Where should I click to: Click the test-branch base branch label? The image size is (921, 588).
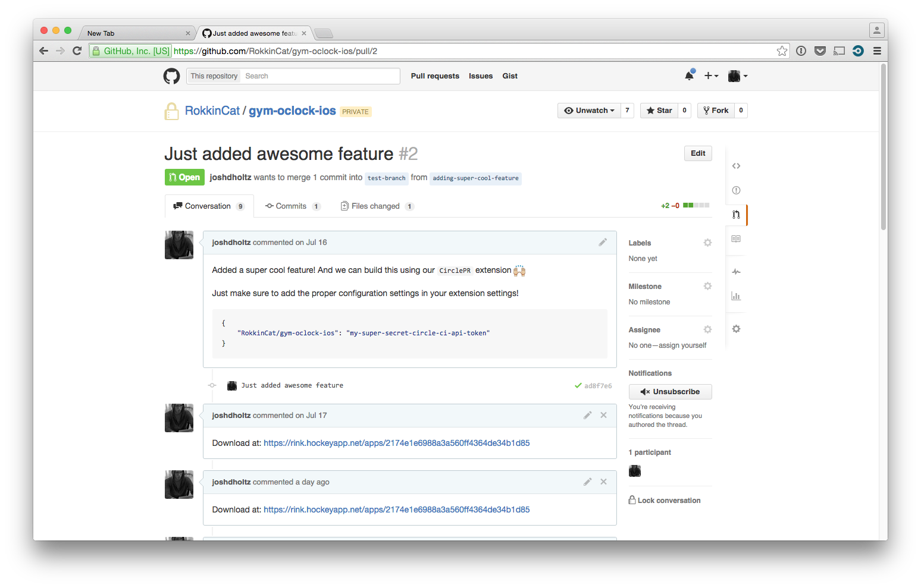(x=387, y=178)
